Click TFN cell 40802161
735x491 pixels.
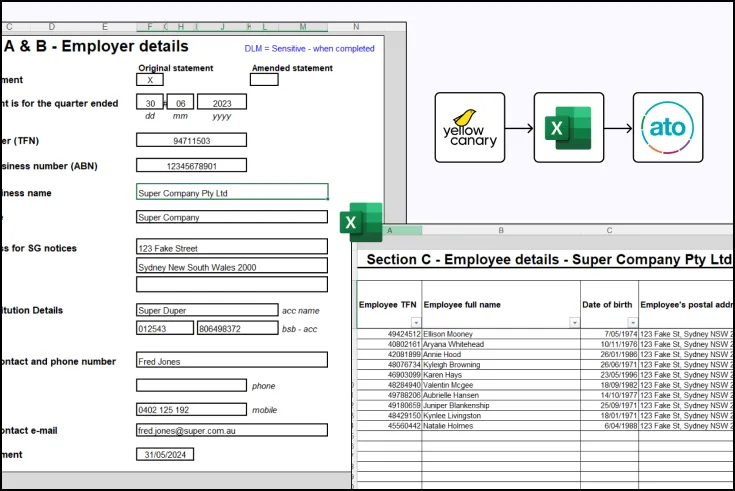pos(390,344)
